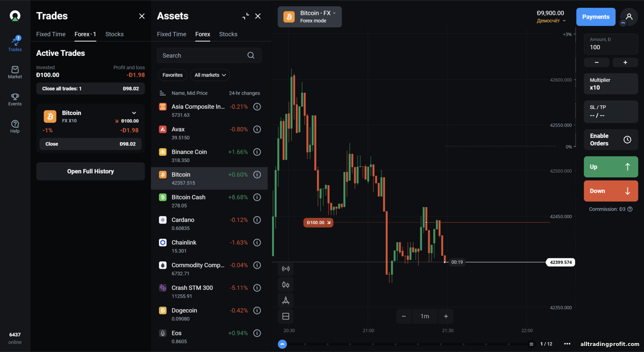Toggle the Favorites filter chip
The height and width of the screenshot is (352, 644).
(x=173, y=75)
